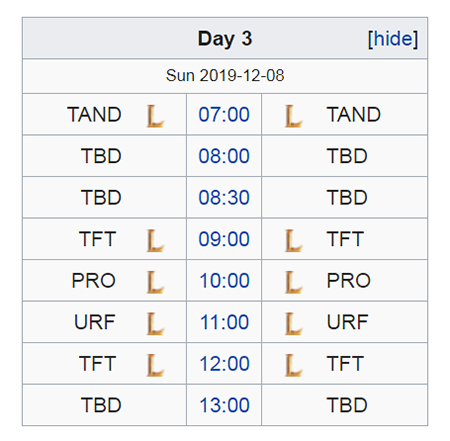Open the 08:30 match time link
This screenshot has width=450, height=441.
tap(224, 197)
